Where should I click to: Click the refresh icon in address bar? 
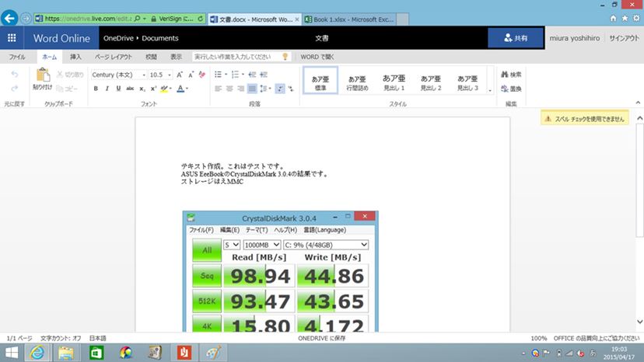click(201, 19)
